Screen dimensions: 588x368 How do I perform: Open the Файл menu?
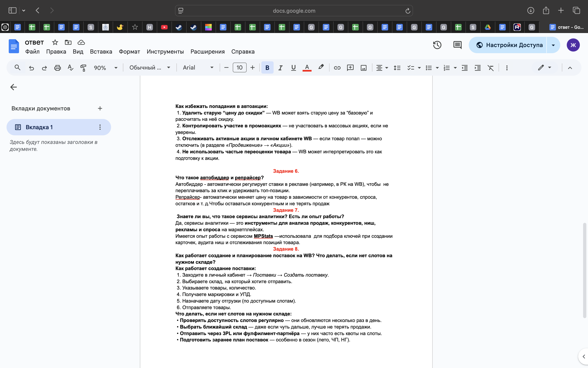point(32,52)
